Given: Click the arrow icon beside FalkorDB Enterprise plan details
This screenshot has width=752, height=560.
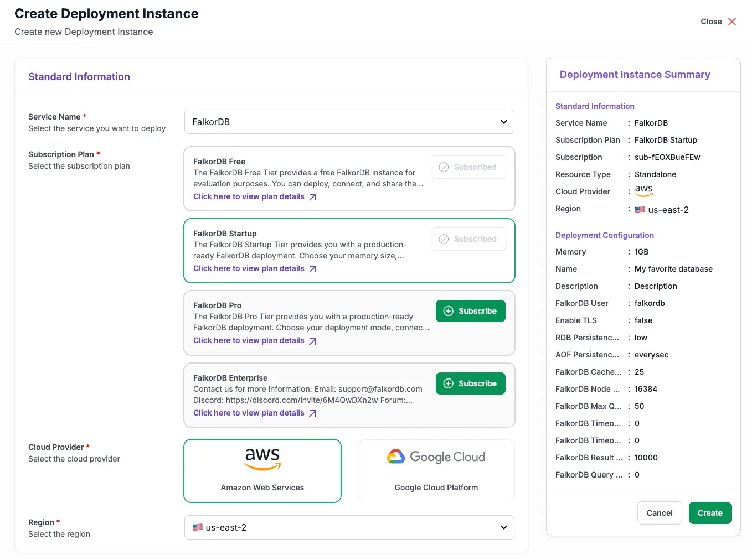Looking at the screenshot, I should click(x=313, y=413).
